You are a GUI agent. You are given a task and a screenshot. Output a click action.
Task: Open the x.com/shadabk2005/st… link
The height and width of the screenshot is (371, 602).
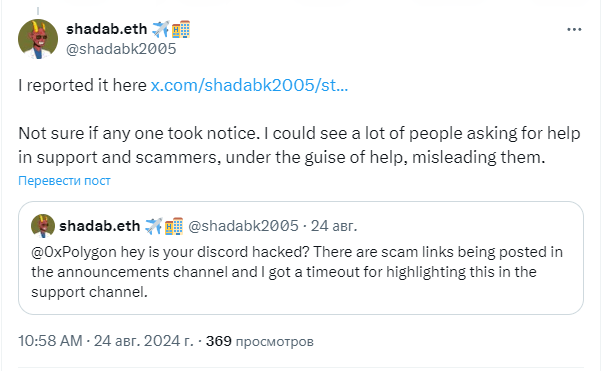(x=249, y=85)
